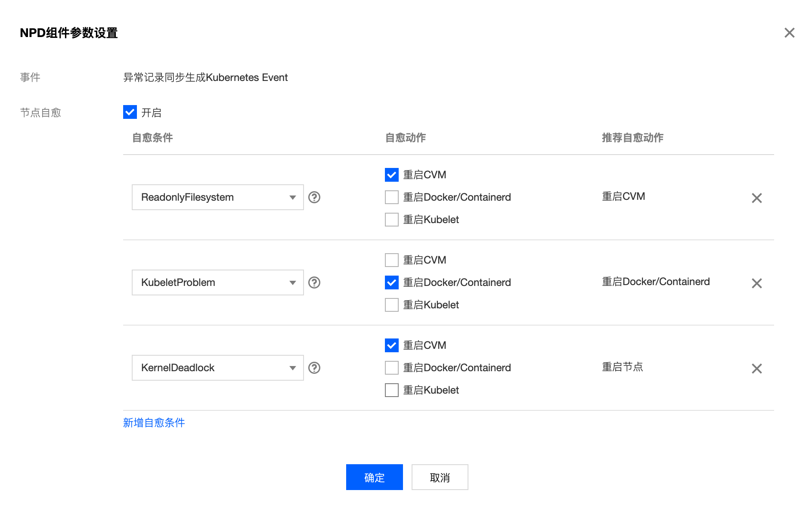Click the 事件 label

tap(30, 78)
